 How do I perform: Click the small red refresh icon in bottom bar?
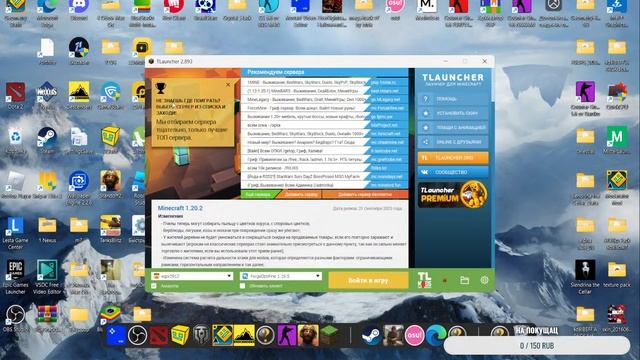(x=445, y=280)
